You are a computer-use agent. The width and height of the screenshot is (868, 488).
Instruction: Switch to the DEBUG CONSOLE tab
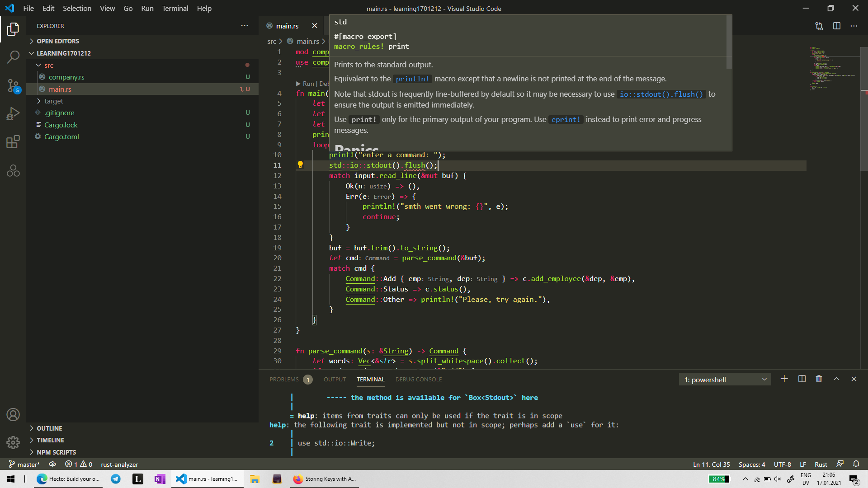pyautogui.click(x=419, y=380)
